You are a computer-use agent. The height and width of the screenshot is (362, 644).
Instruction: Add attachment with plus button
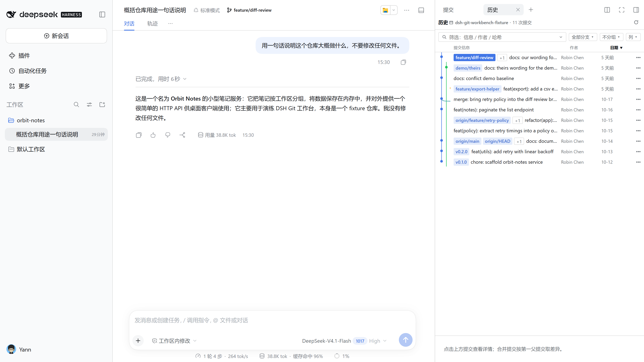click(138, 340)
